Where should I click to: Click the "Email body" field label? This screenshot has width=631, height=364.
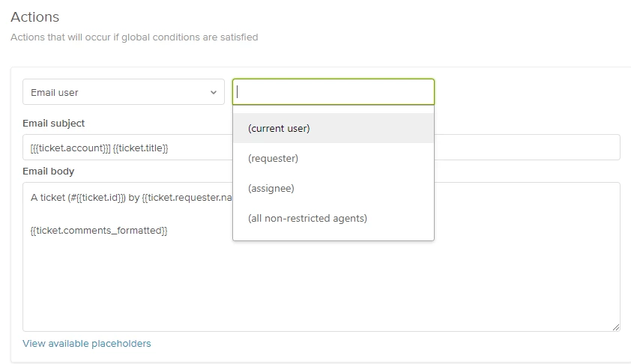pos(49,172)
